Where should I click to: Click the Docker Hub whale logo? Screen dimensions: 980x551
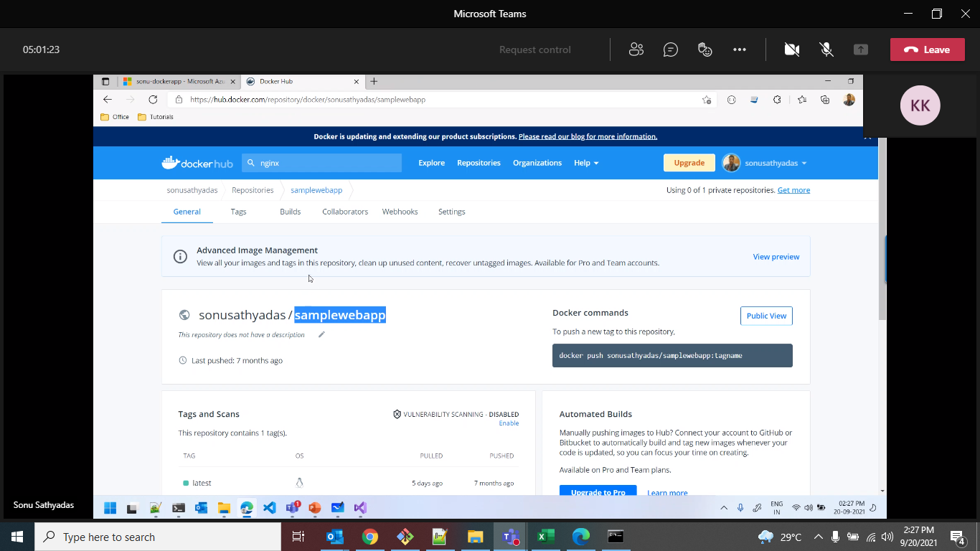(197, 163)
